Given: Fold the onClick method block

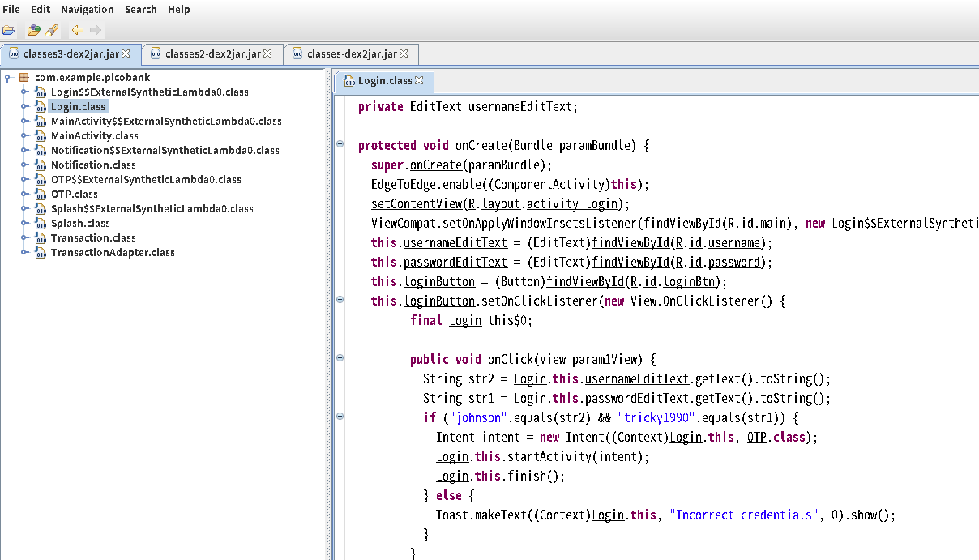Looking at the screenshot, I should 340,357.
